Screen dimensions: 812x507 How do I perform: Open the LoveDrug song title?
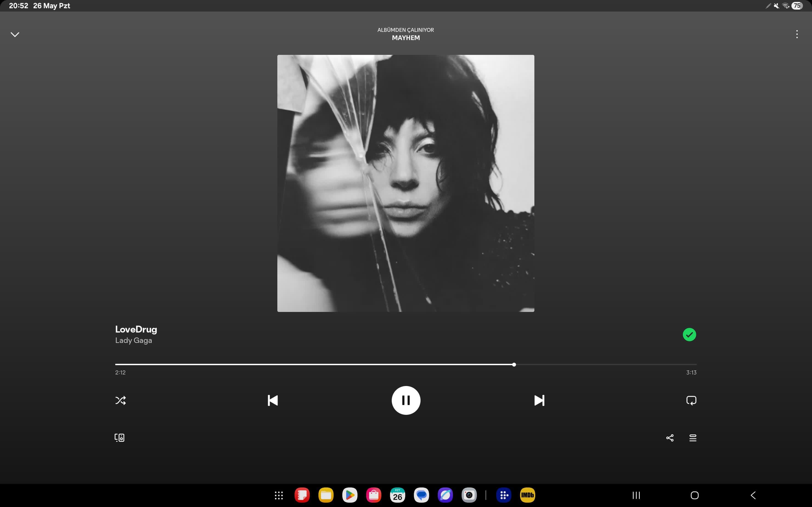(136, 329)
